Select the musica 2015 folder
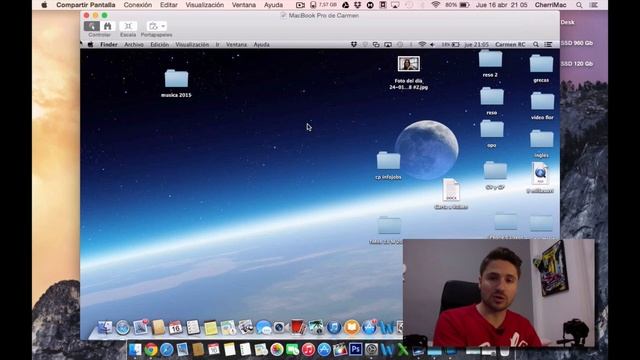 click(176, 83)
